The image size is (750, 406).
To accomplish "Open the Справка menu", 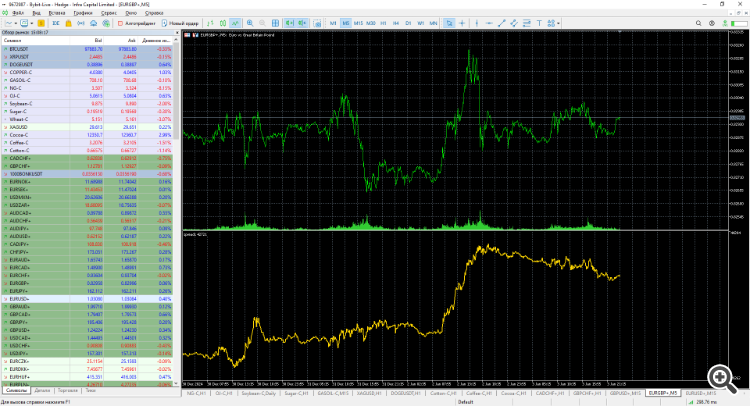I will click(x=154, y=13).
